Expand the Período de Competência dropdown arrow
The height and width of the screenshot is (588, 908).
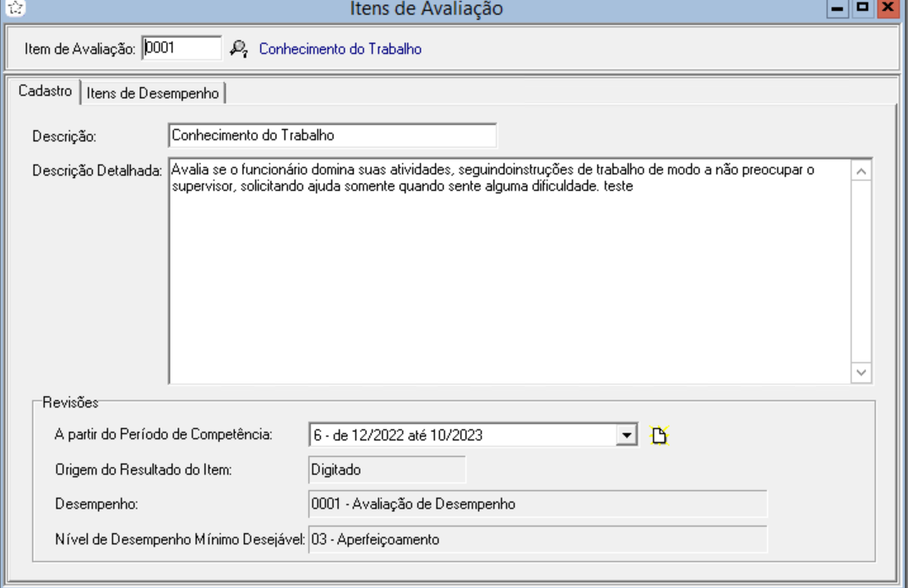click(626, 435)
